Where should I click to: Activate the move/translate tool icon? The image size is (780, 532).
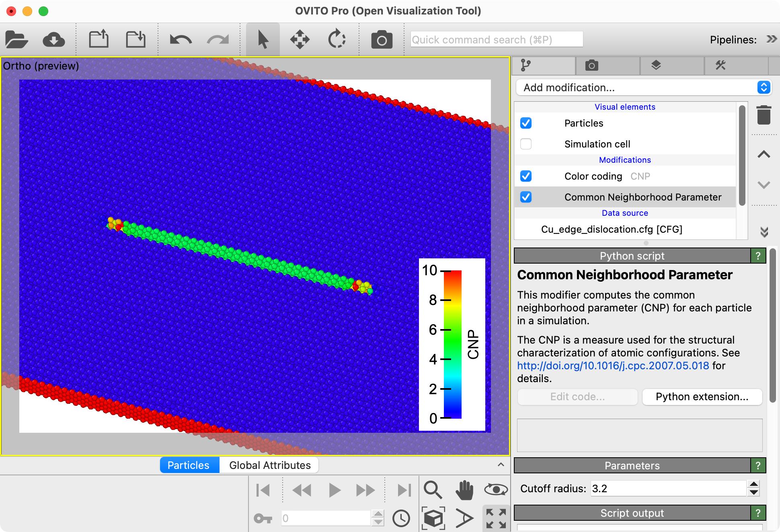(300, 40)
